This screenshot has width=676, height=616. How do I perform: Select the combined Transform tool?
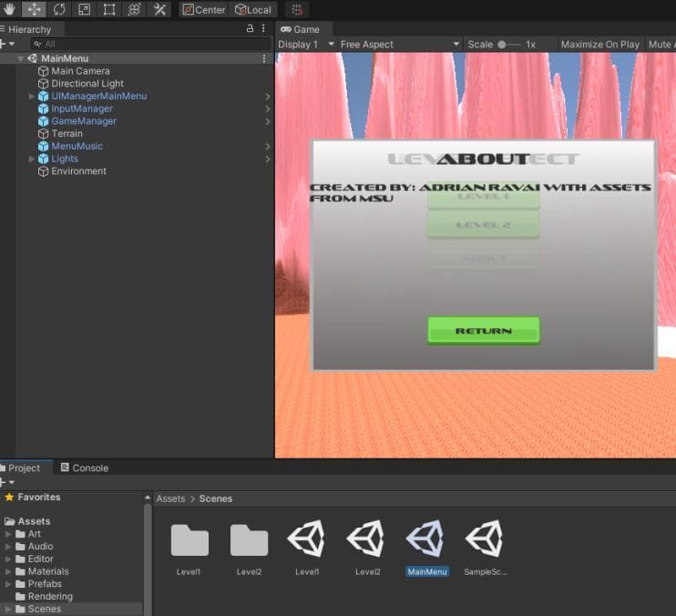click(134, 9)
